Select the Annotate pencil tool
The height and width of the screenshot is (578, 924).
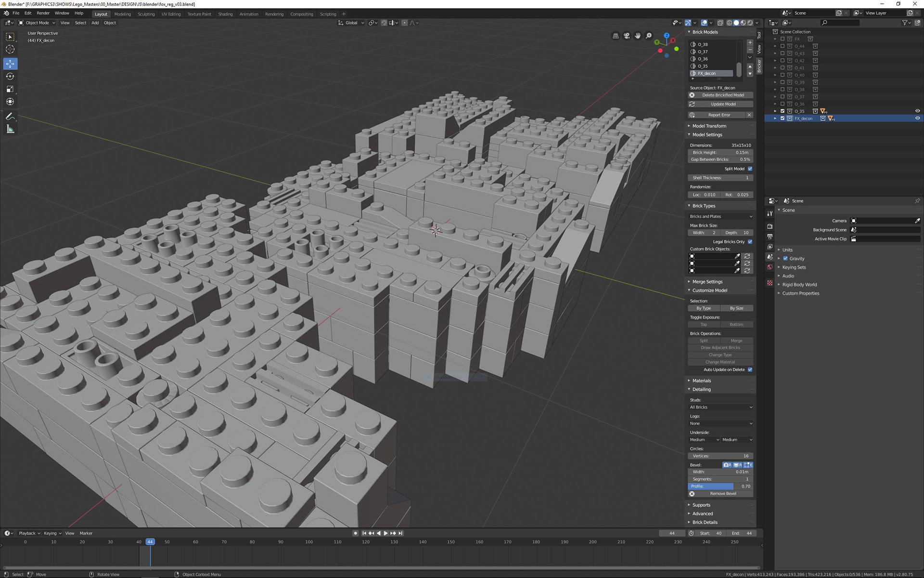pos(10,117)
